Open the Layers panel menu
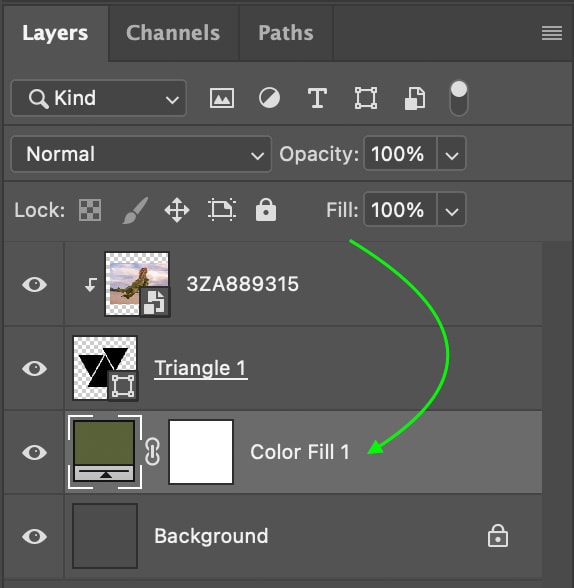574x588 pixels. pyautogui.click(x=552, y=33)
